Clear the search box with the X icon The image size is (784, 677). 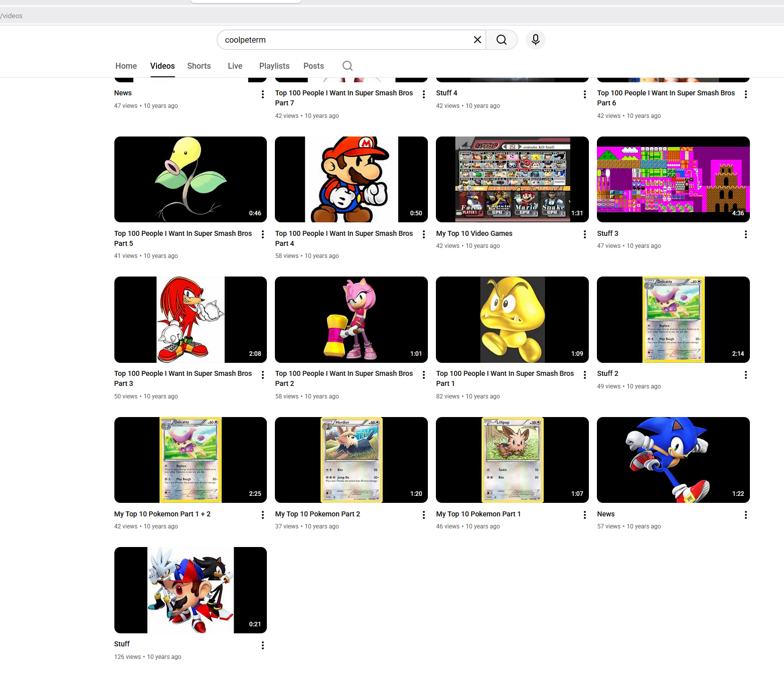click(x=477, y=40)
